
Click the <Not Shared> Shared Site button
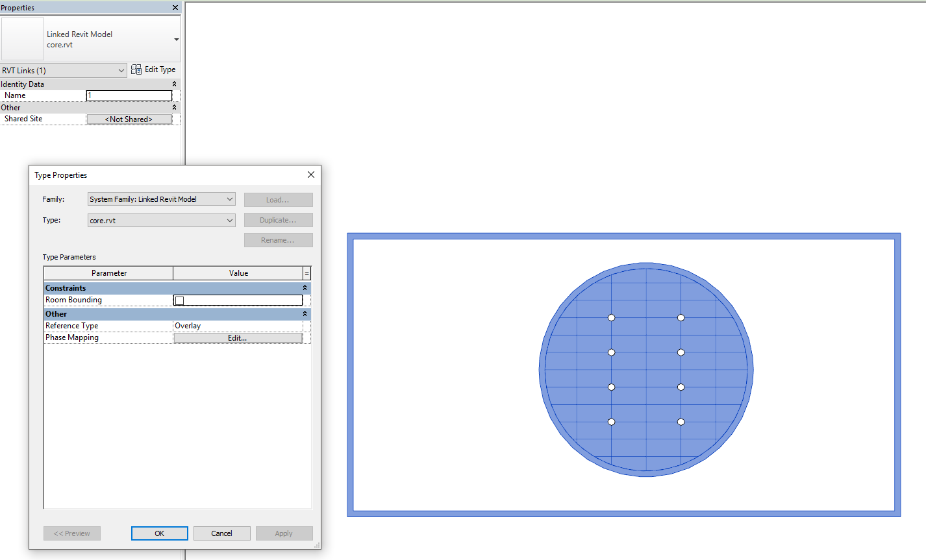click(x=129, y=119)
